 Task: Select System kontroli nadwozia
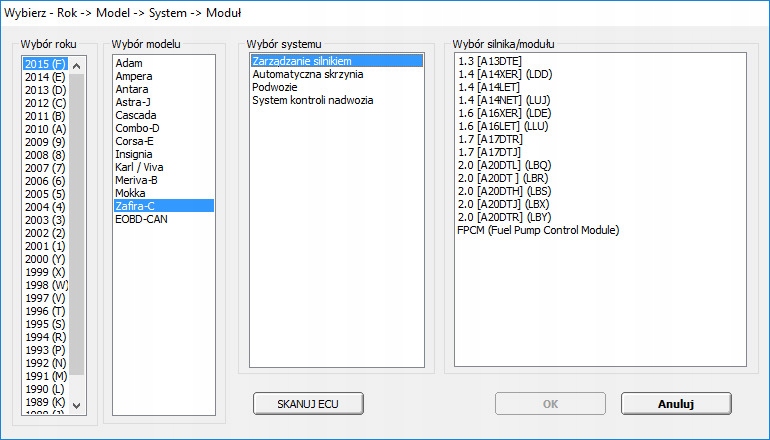point(313,101)
